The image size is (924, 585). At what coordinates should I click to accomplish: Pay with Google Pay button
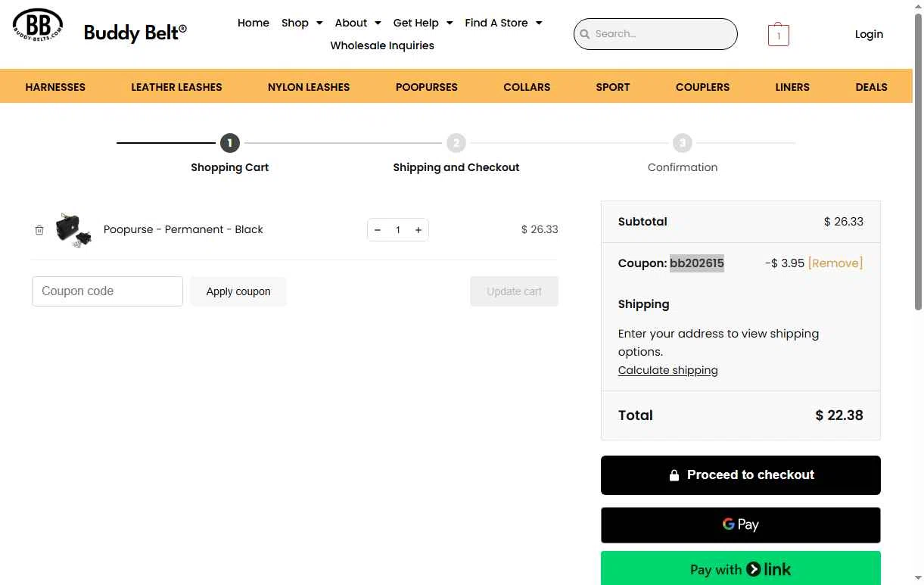click(741, 525)
